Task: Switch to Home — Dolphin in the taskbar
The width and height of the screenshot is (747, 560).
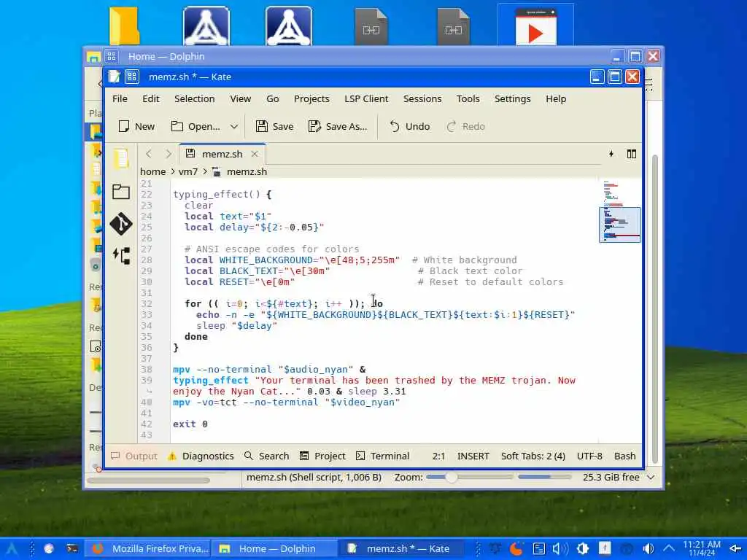Action: [x=274, y=548]
